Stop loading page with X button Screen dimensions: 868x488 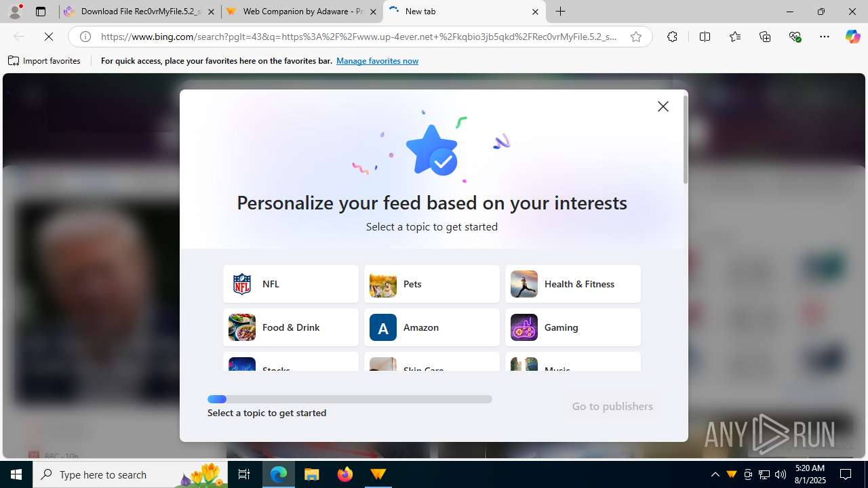(49, 37)
